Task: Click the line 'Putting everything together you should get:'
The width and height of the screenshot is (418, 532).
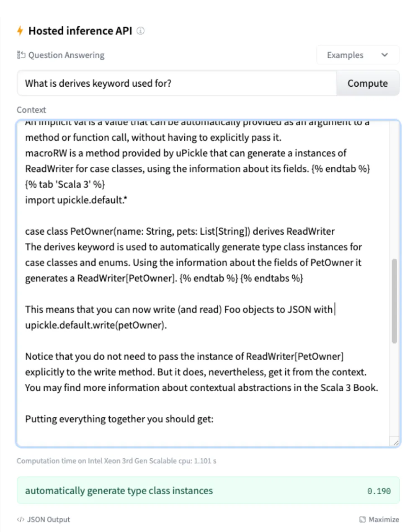Action: pyautogui.click(x=119, y=419)
